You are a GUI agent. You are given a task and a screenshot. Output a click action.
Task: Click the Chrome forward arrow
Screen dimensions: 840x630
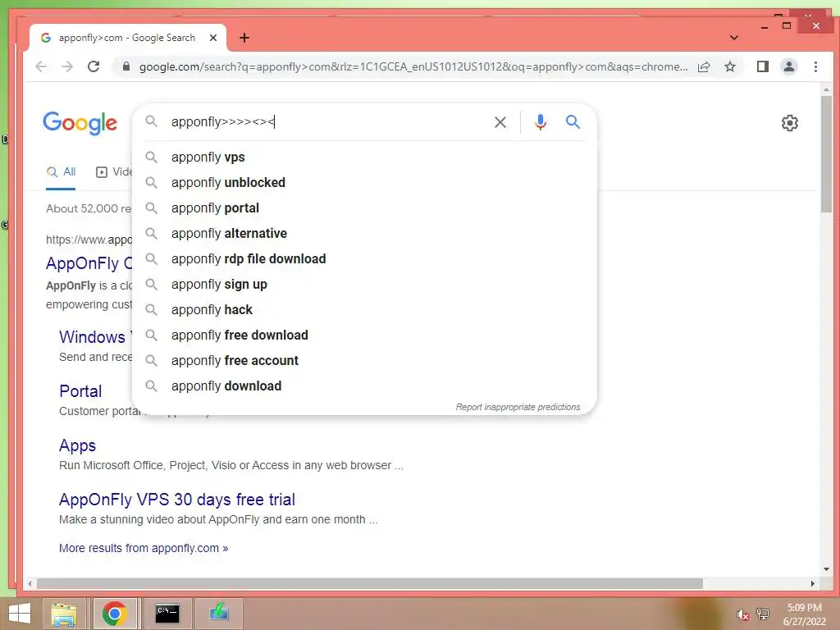pyautogui.click(x=67, y=67)
